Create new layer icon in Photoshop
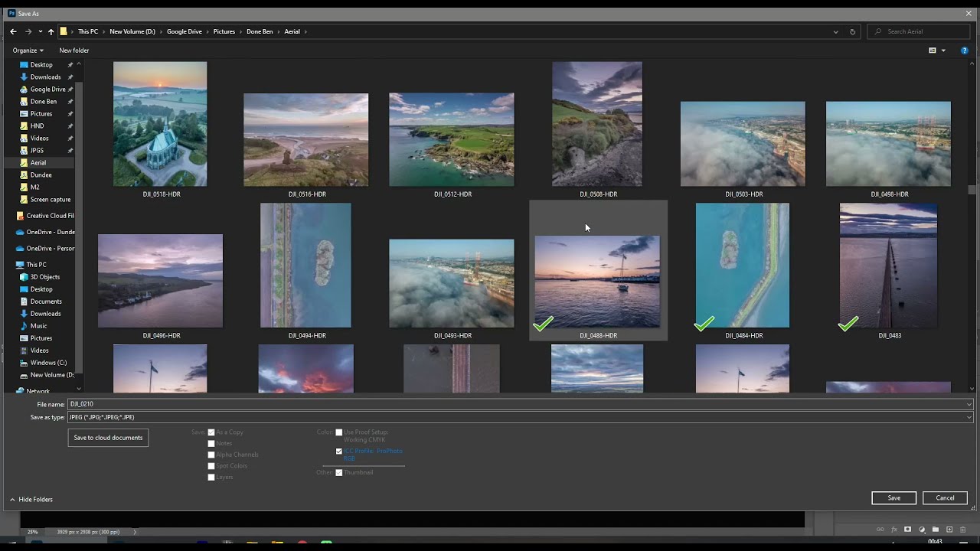 pos(949,530)
